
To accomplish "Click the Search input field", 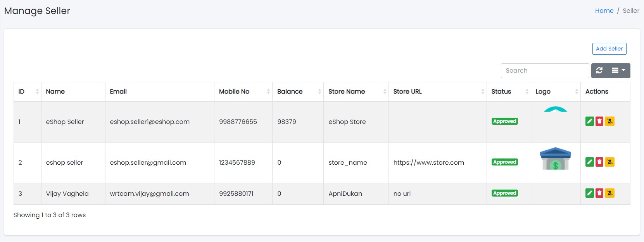I will click(545, 71).
